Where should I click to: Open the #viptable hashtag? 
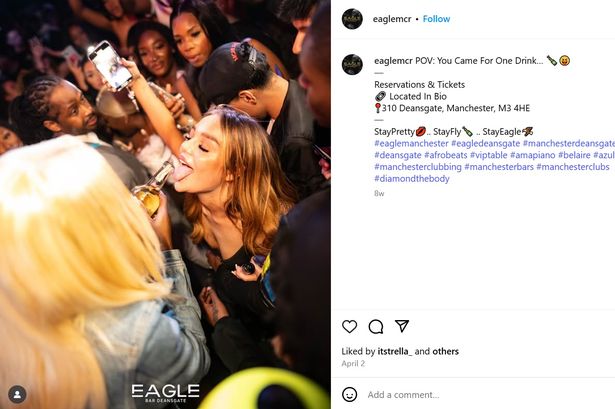coord(488,155)
